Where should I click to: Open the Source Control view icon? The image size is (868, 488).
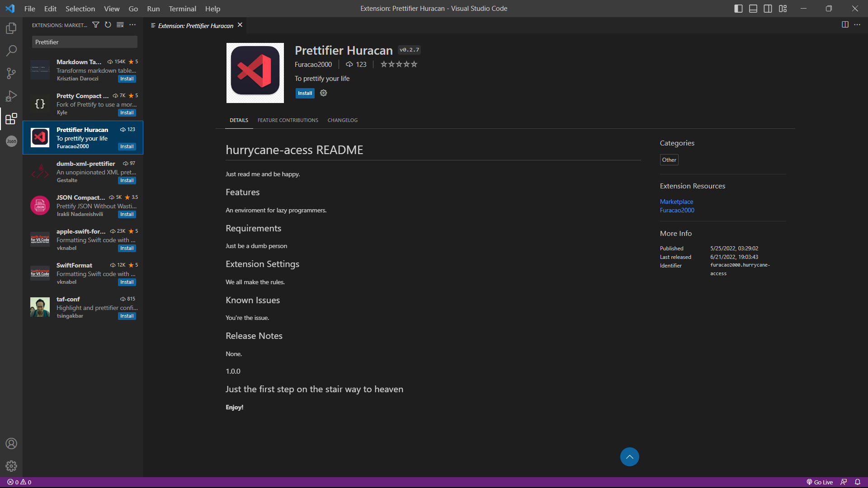click(11, 73)
